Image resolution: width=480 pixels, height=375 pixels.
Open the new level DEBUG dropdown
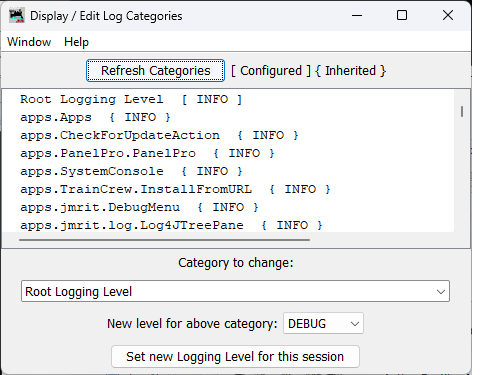coord(323,323)
